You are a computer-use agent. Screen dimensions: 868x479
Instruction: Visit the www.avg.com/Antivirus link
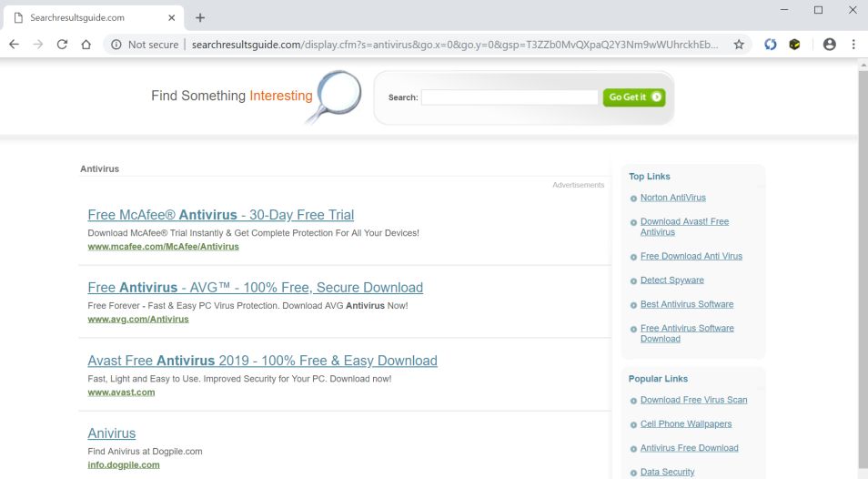click(138, 319)
